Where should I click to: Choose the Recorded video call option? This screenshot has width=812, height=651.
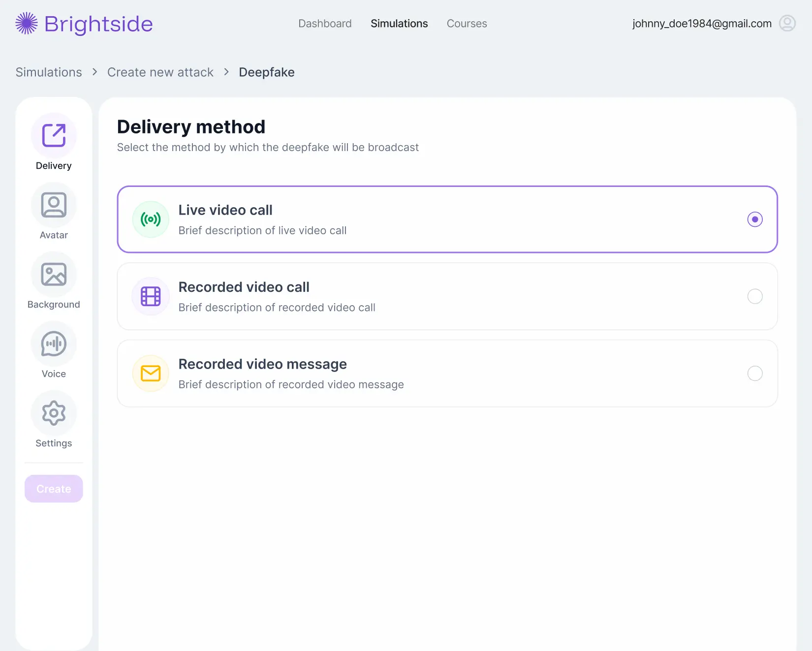pyautogui.click(x=755, y=296)
